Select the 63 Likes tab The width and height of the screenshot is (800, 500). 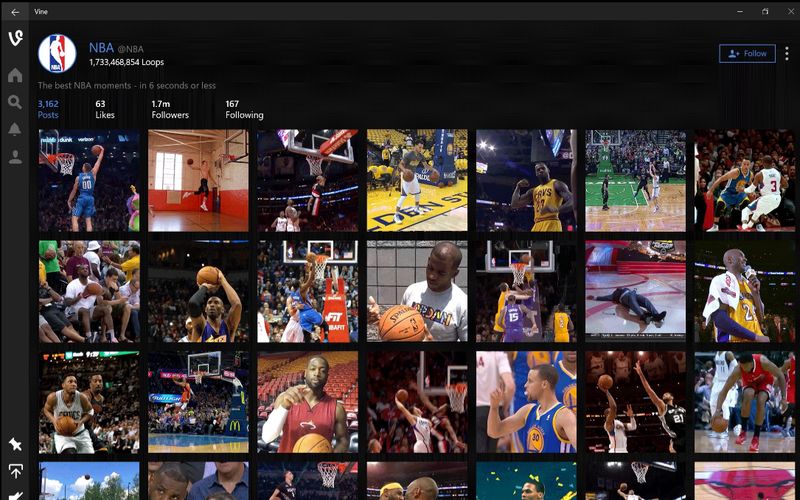(105, 109)
